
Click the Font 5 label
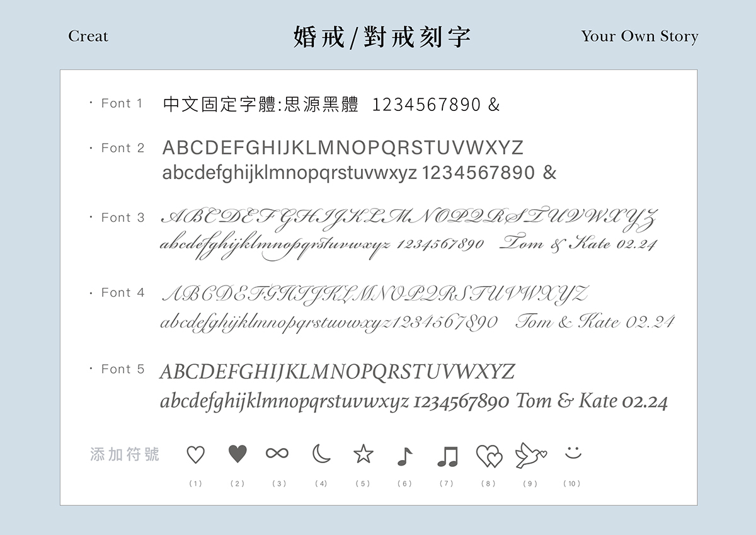pos(123,369)
